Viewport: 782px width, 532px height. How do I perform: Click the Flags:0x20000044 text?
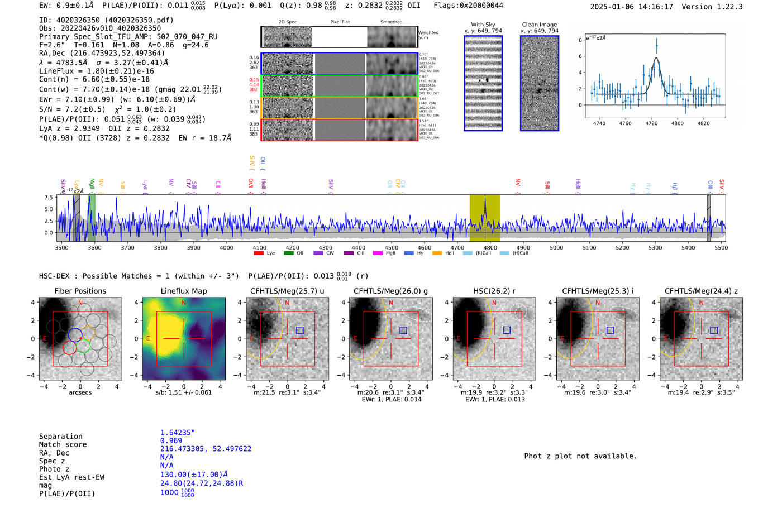click(x=468, y=6)
